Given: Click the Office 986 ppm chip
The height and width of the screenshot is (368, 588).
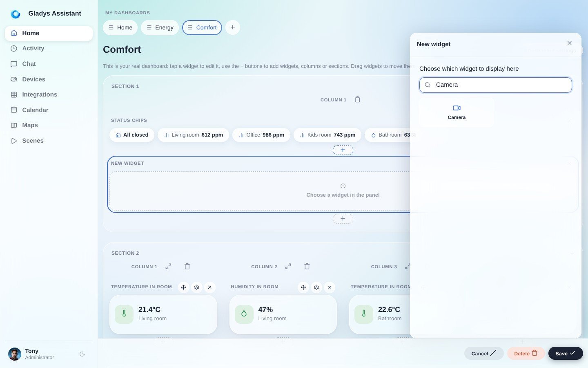Looking at the screenshot, I should coord(261,135).
